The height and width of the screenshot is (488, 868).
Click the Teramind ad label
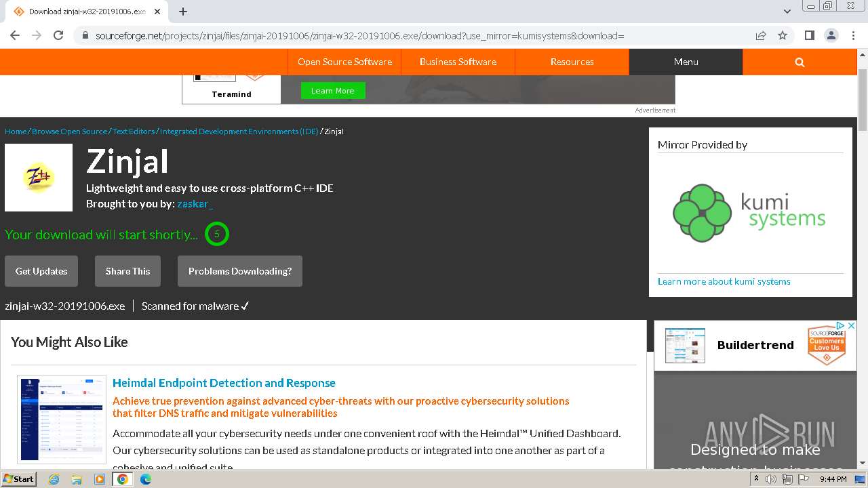(x=231, y=94)
